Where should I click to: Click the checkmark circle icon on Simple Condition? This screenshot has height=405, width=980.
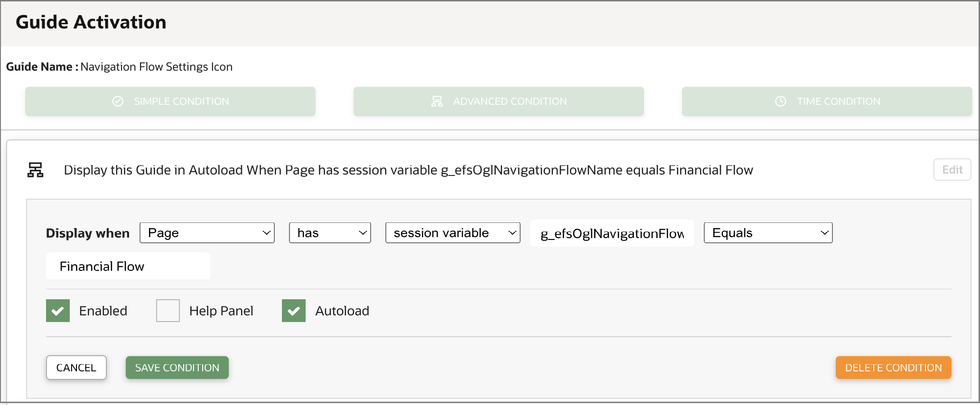tap(117, 101)
